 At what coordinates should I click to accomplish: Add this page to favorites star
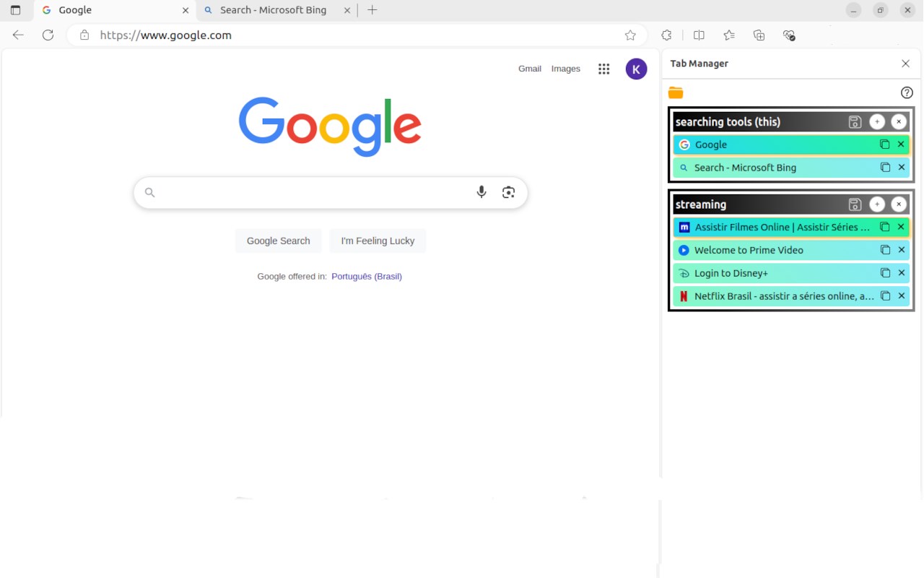coord(630,35)
